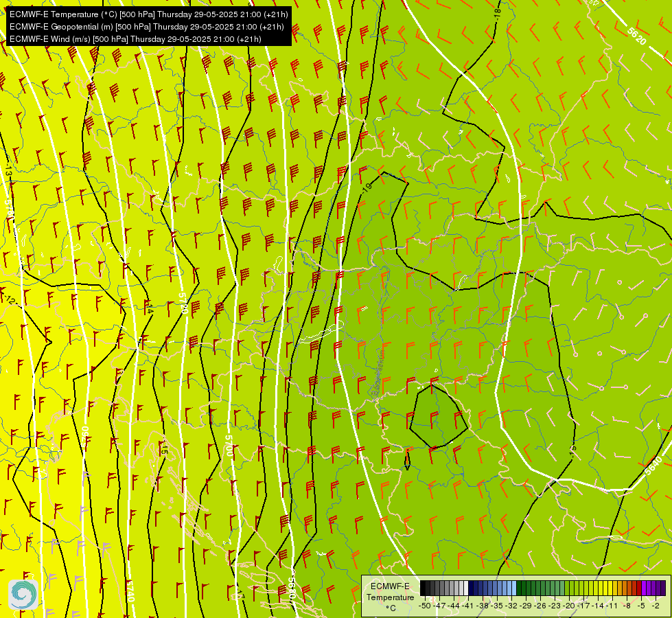Select the ECMWF-E Temperature (°C) title line
Viewport: 672px width, 618px height.
149,14
